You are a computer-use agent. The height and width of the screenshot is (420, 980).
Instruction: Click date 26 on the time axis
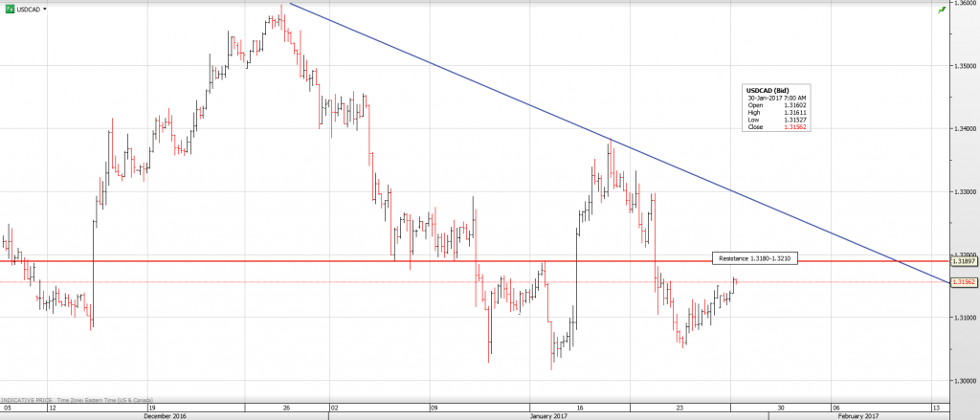286,407
